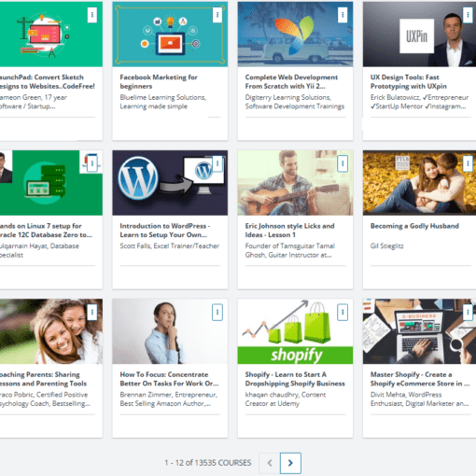
Task: Go to next page of courses
Action: 290,463
